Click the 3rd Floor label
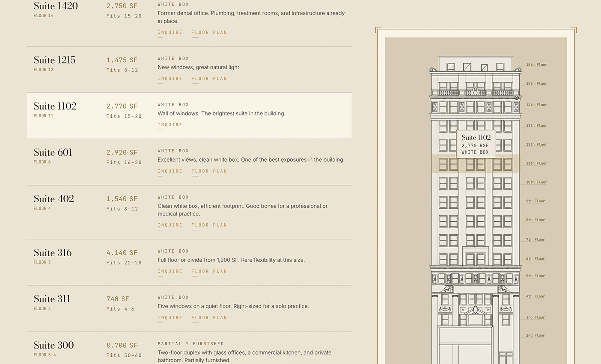This screenshot has height=364, width=601. coord(536,318)
